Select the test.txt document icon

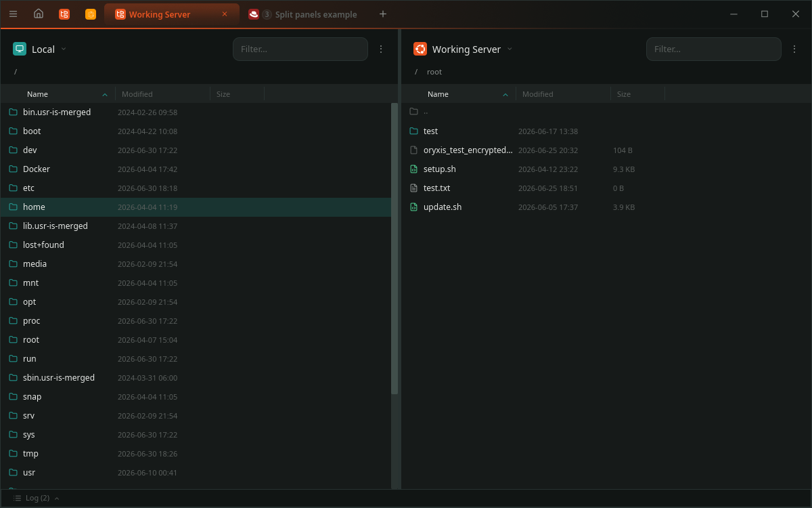tap(414, 188)
